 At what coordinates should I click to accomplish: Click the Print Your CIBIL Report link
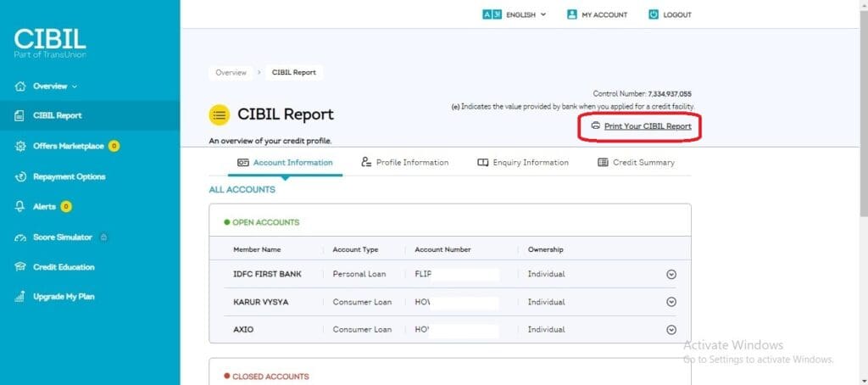coord(648,126)
